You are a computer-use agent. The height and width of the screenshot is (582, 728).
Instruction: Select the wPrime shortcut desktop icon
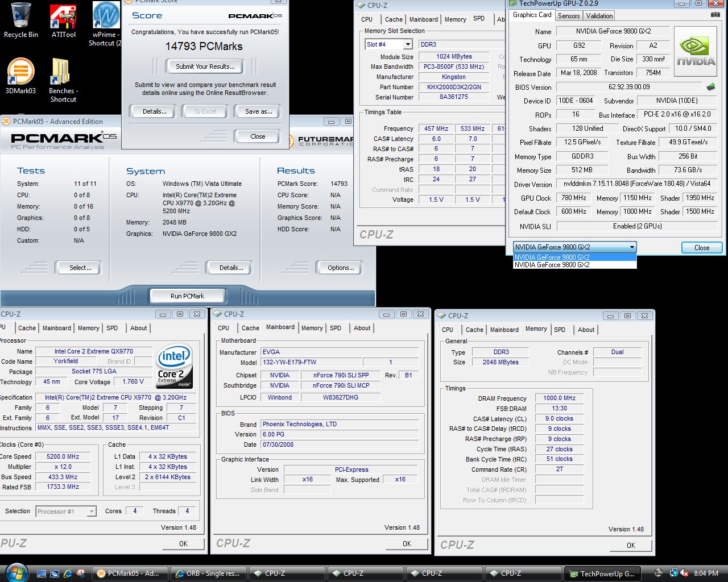tap(105, 24)
